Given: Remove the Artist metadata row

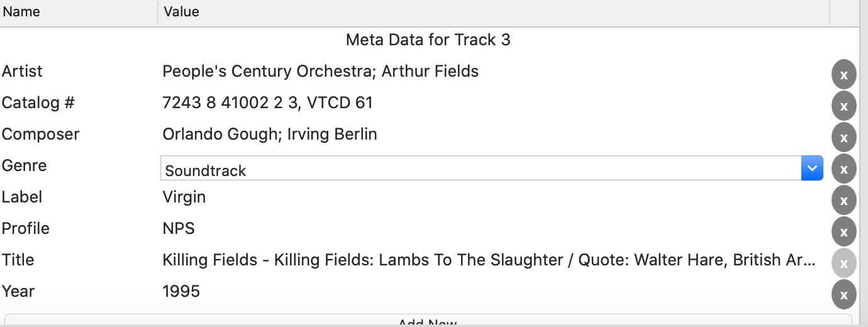Looking at the screenshot, I should coord(843,75).
